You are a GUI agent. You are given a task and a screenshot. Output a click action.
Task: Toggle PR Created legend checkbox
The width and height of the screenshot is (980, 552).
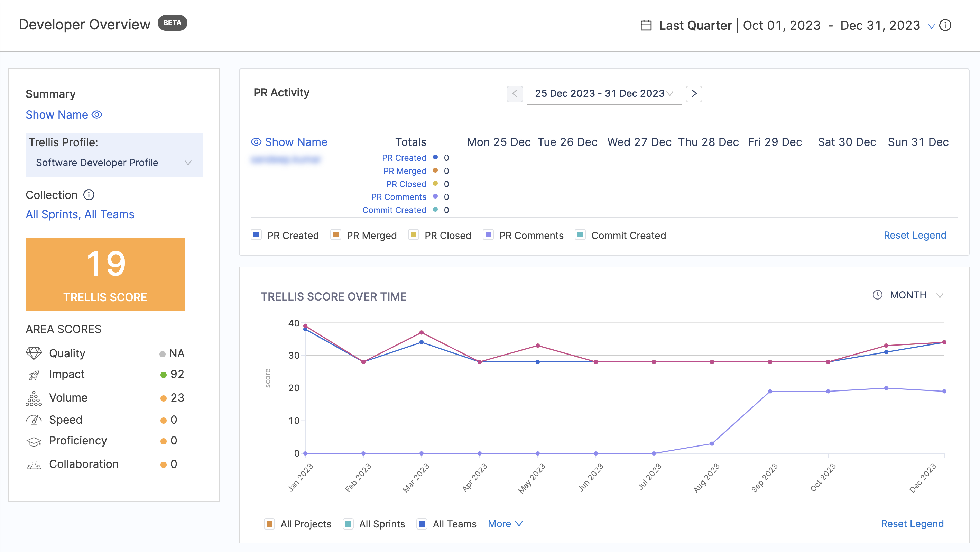(257, 235)
